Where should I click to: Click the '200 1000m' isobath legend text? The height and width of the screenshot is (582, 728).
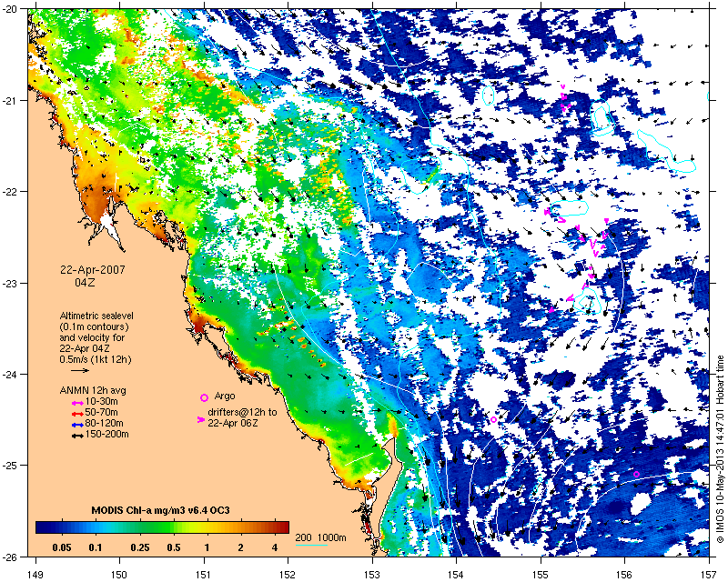[x=321, y=538]
